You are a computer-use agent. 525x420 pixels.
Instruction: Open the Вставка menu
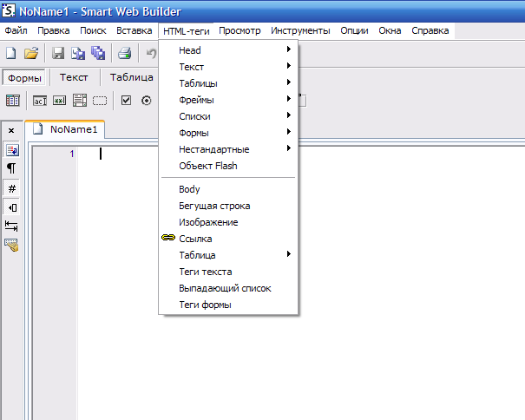[x=135, y=30]
